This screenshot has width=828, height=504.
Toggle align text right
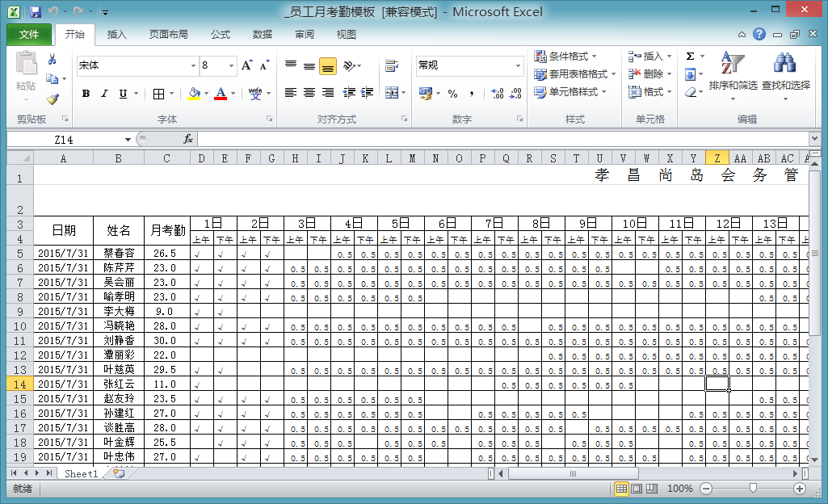tap(328, 92)
